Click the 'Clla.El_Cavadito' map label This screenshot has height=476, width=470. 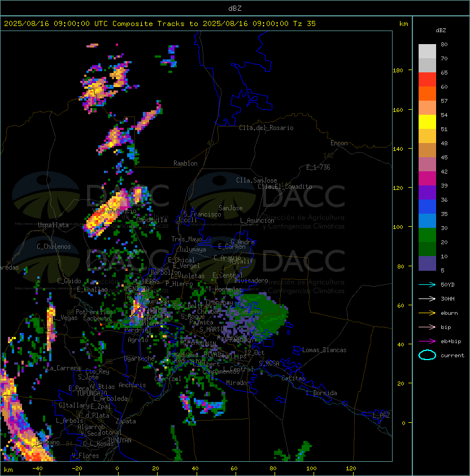(x=285, y=187)
